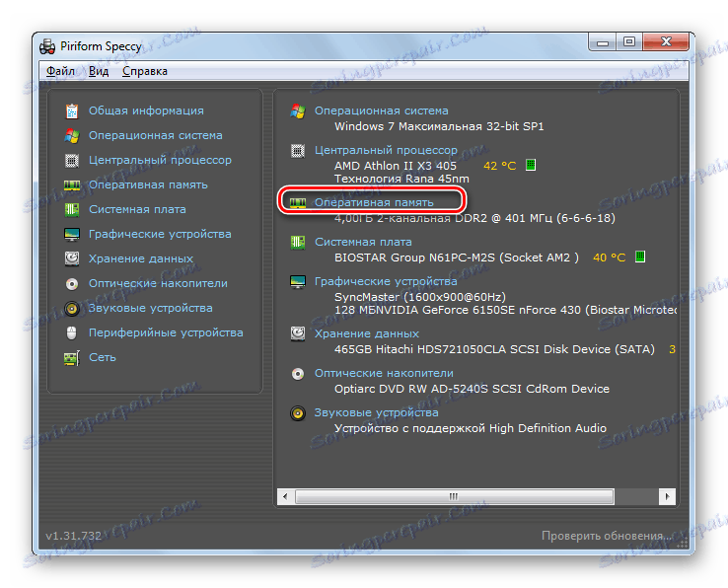Image resolution: width=728 pixels, height=588 pixels.
Task: Click the Сеть sidebar network card icon
Action: 71,357
